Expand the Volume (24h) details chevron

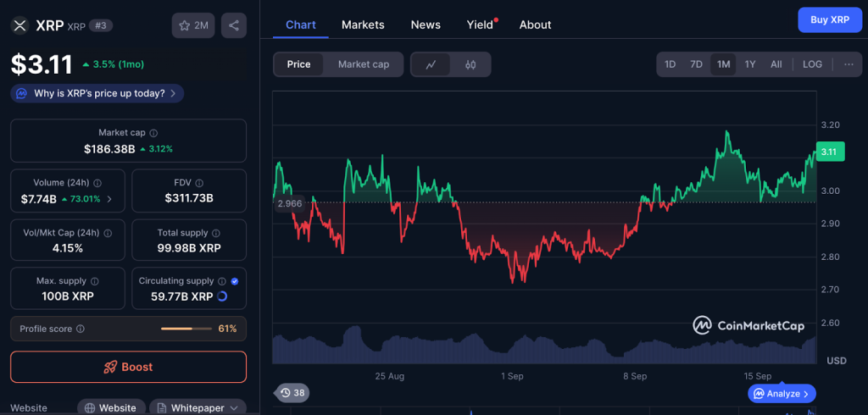pos(108,199)
